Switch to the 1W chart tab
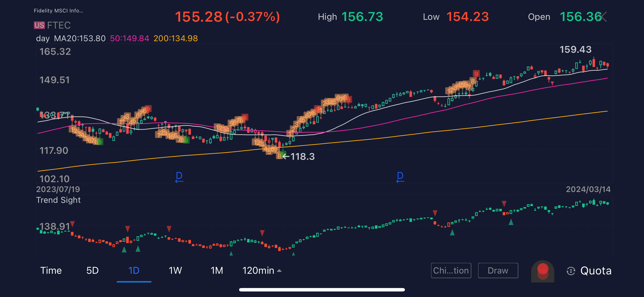 (x=175, y=271)
